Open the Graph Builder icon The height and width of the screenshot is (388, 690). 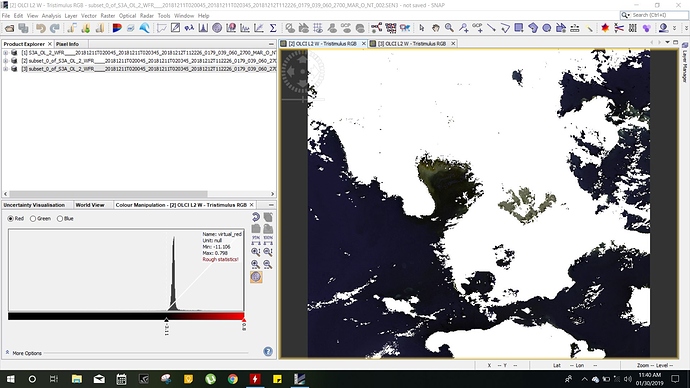tap(376, 28)
